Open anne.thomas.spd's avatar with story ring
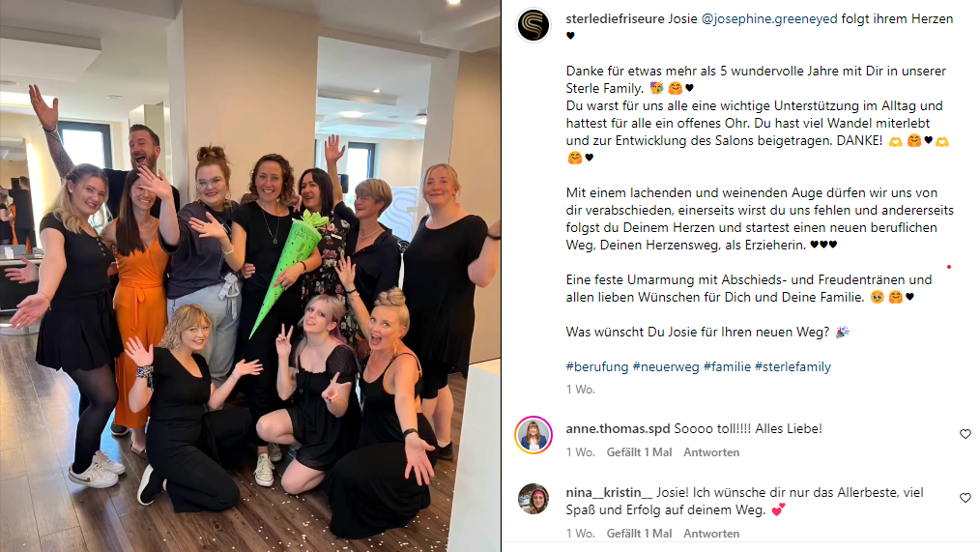This screenshot has width=980, height=552. click(533, 434)
